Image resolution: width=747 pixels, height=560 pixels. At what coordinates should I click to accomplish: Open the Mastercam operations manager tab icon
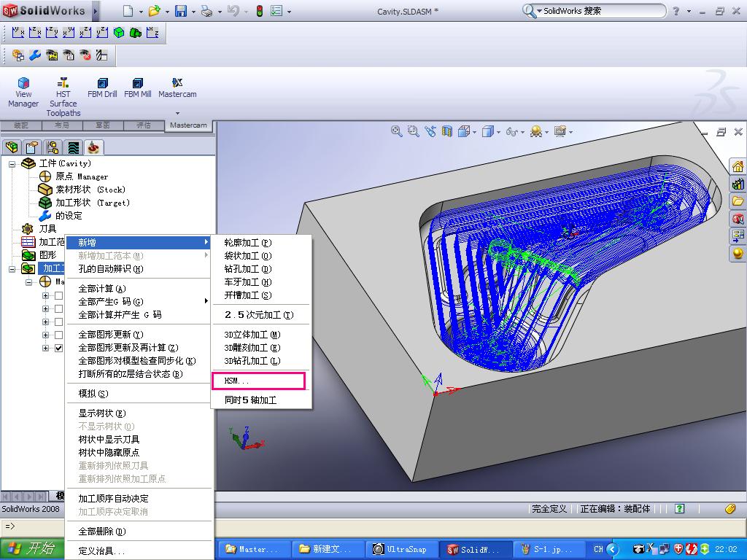click(x=93, y=147)
